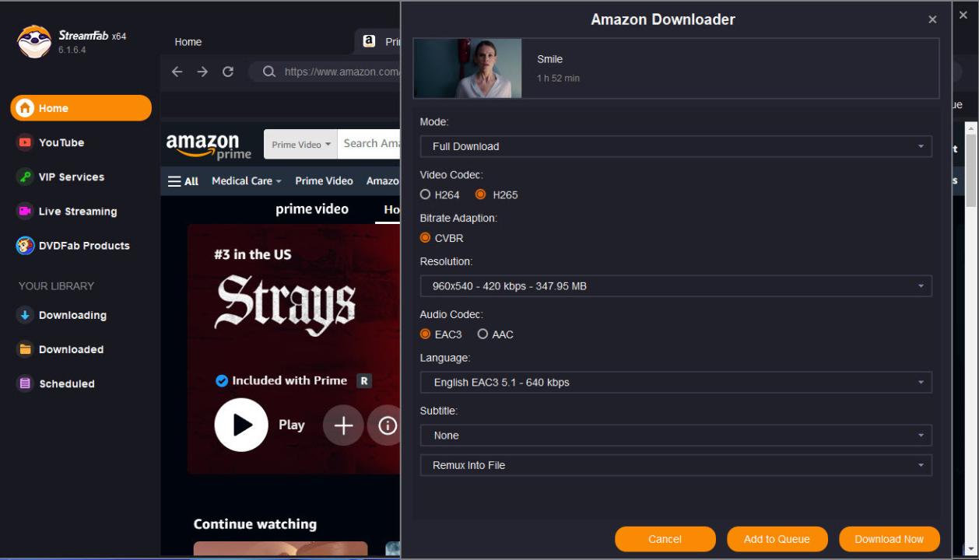Reload the Amazon page
This screenshot has height=560, width=979.
(228, 72)
